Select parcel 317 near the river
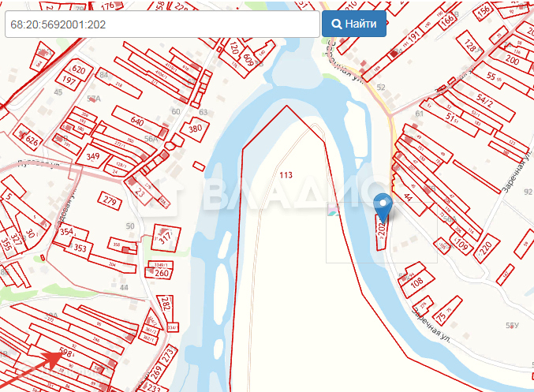The height and width of the screenshot is (392, 534). (x=166, y=237)
